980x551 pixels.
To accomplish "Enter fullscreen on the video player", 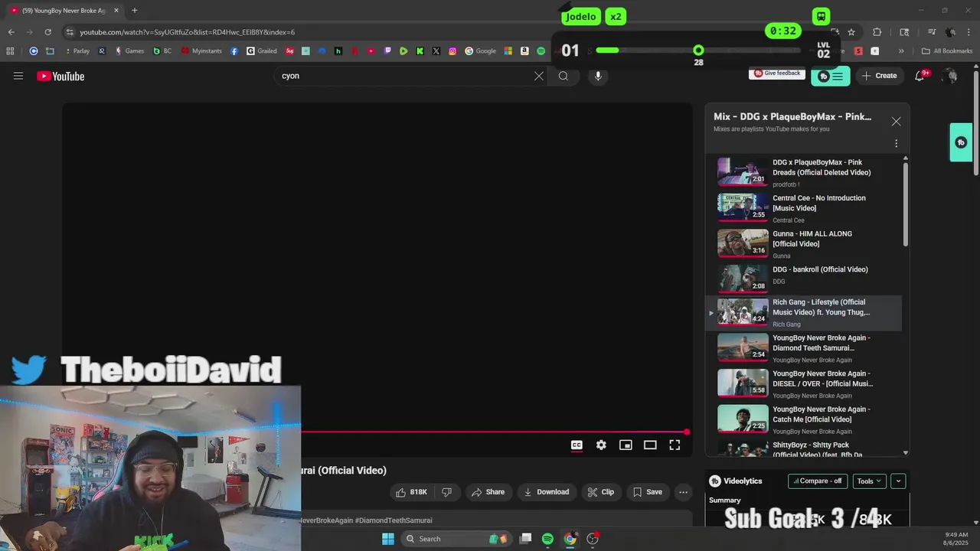I will click(x=675, y=445).
